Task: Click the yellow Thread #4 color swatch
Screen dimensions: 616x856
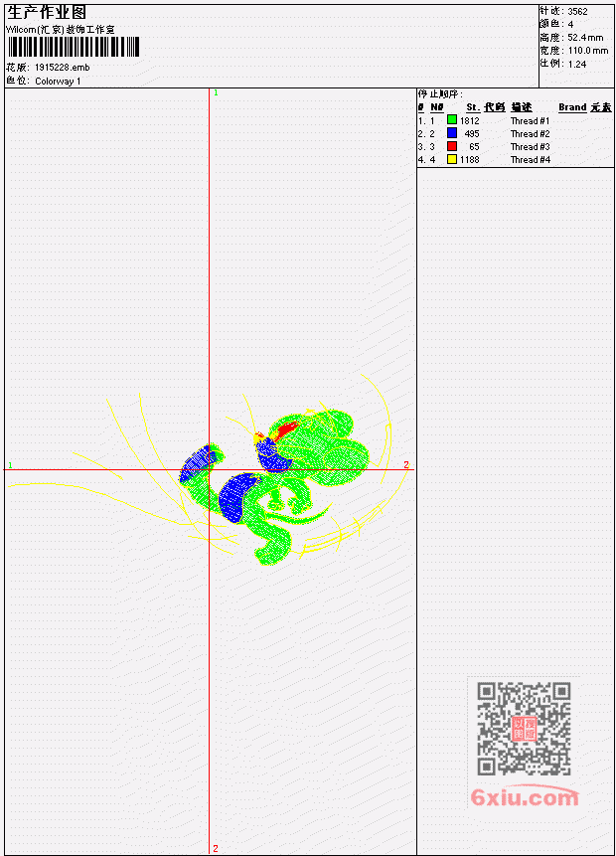Action: [x=452, y=159]
